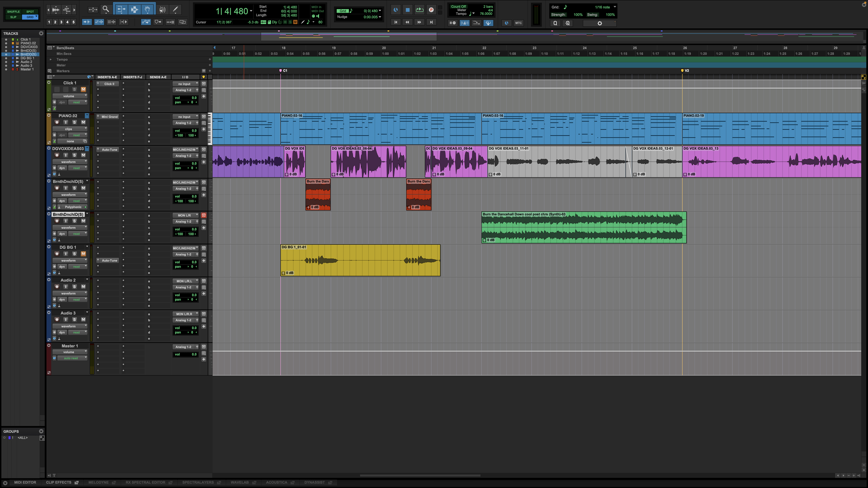Click the Rewind transport button
868x488 pixels.
407,22
